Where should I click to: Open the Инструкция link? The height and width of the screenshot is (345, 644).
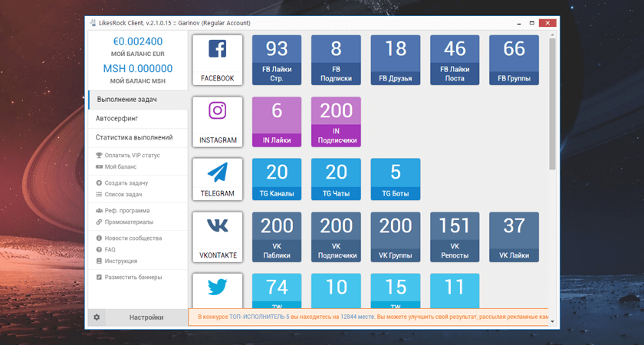point(121,261)
